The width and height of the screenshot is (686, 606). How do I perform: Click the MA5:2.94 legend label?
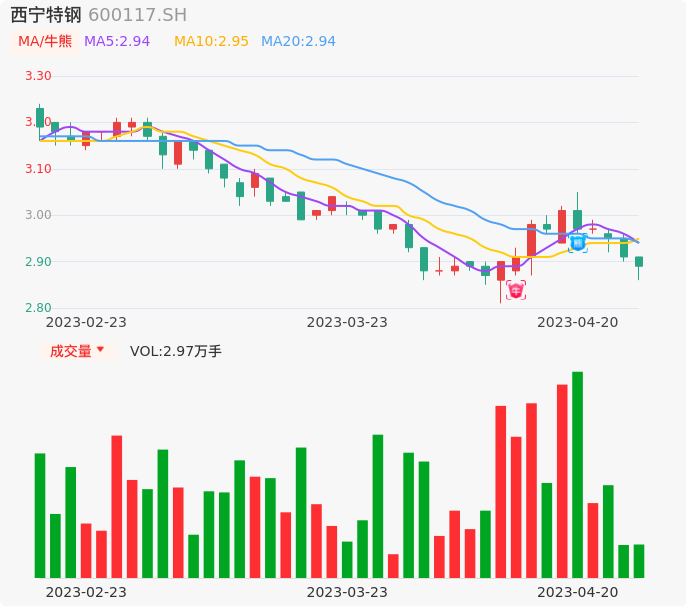[117, 42]
